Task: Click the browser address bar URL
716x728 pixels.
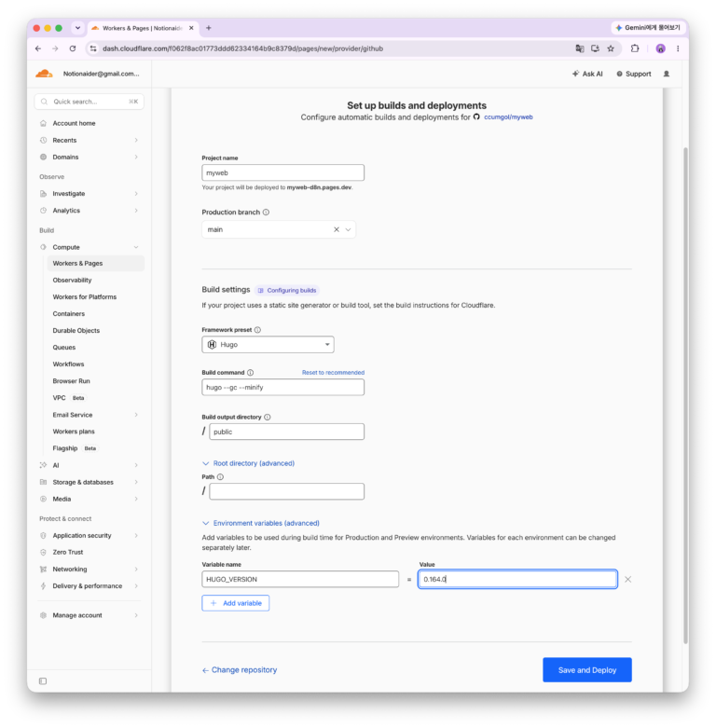Action: 242,48
